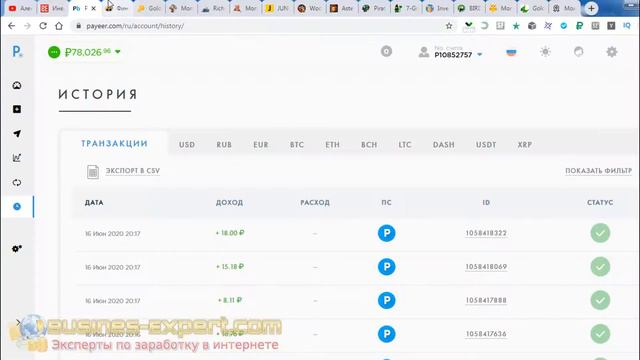Click ПОКАЗАТЬ ФИЛЬТР link
This screenshot has height=360, width=640.
pyautogui.click(x=598, y=171)
